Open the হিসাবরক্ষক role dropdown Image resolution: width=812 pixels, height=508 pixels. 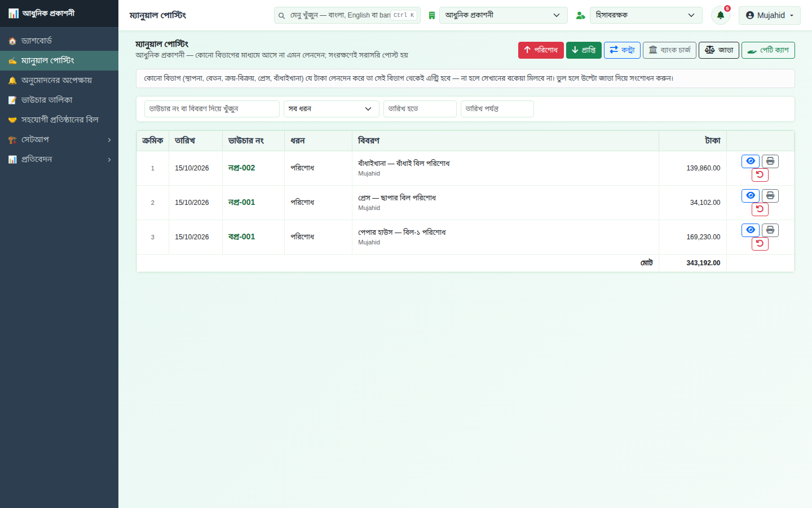[x=646, y=15]
